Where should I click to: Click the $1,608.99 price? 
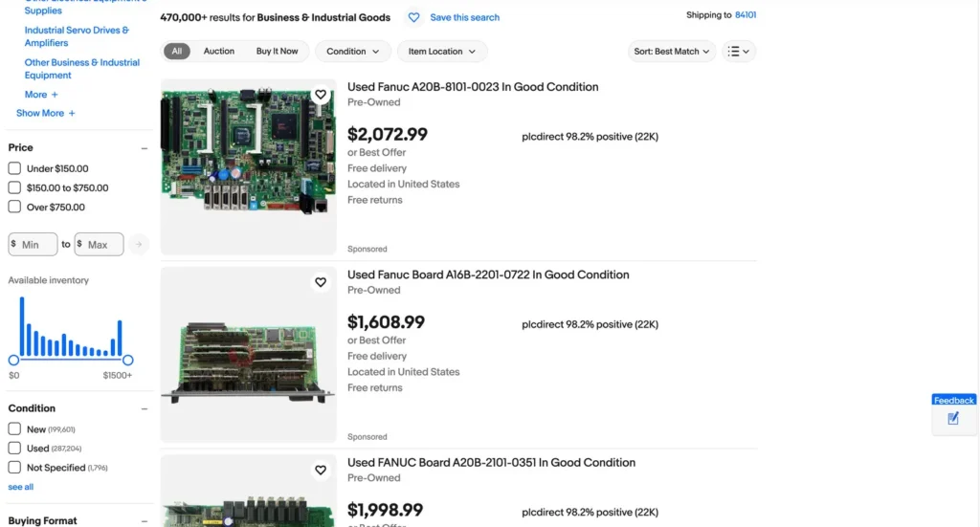[387, 322]
